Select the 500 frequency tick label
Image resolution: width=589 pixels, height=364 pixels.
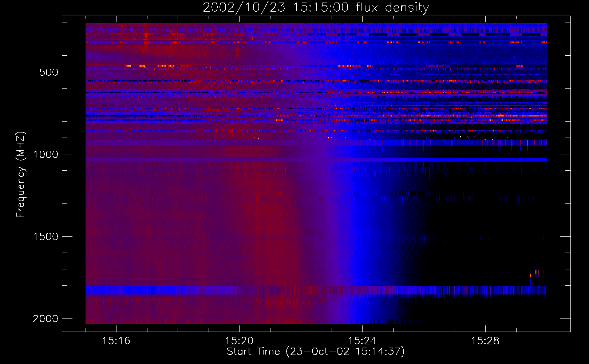(49, 72)
